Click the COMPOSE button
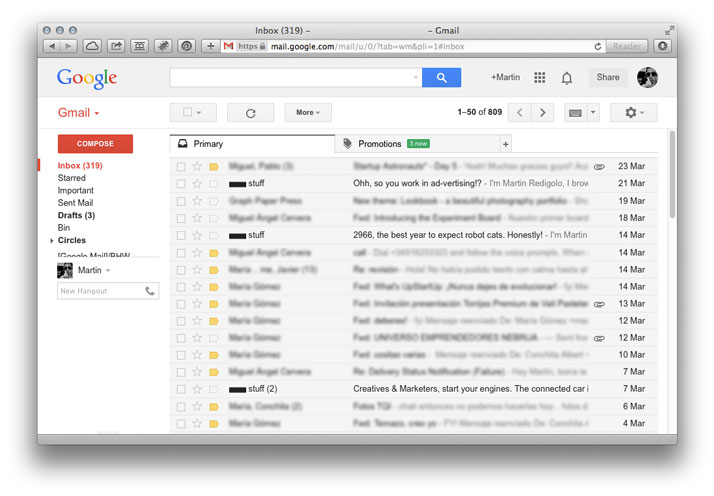714x496 pixels. coord(95,143)
